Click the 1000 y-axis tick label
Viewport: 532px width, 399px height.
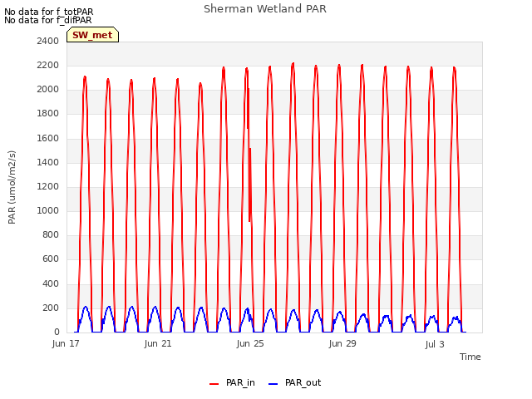[48, 210]
